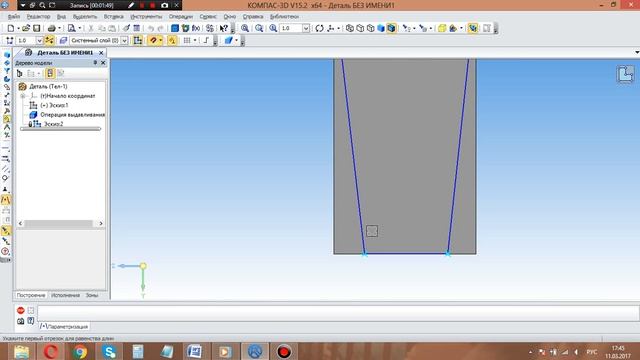
Task: Enable shaded with edges display
Action: click(391, 28)
